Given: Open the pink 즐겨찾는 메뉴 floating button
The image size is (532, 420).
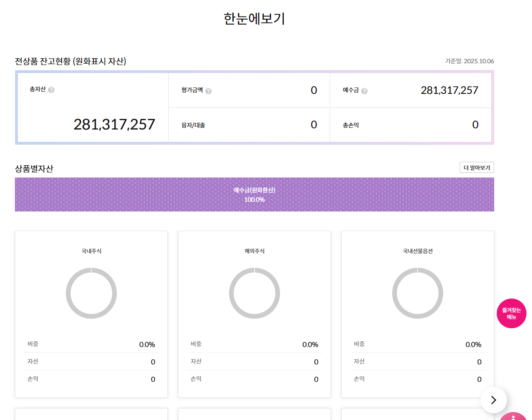Looking at the screenshot, I should [512, 313].
